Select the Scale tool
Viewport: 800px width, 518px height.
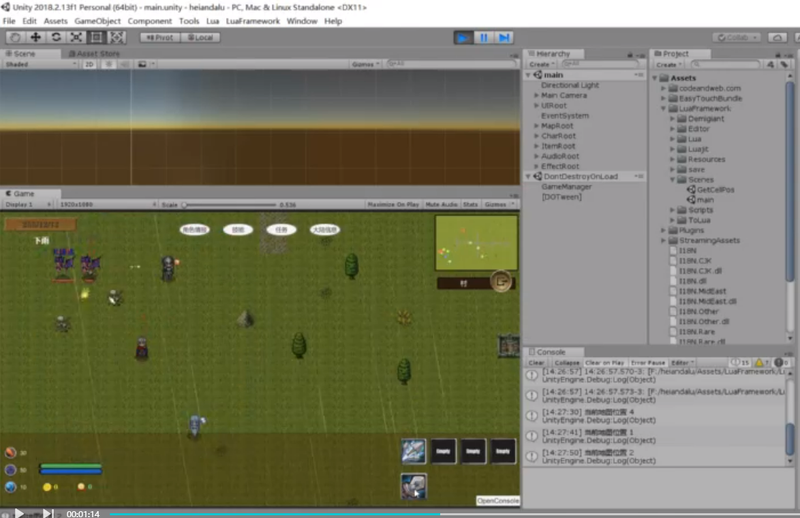76,37
